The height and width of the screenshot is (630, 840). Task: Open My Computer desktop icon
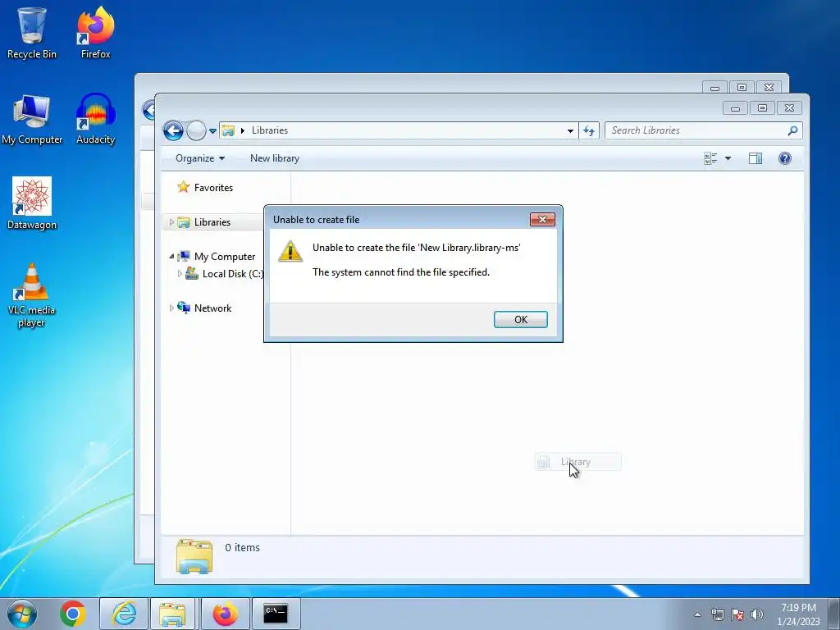click(x=32, y=119)
